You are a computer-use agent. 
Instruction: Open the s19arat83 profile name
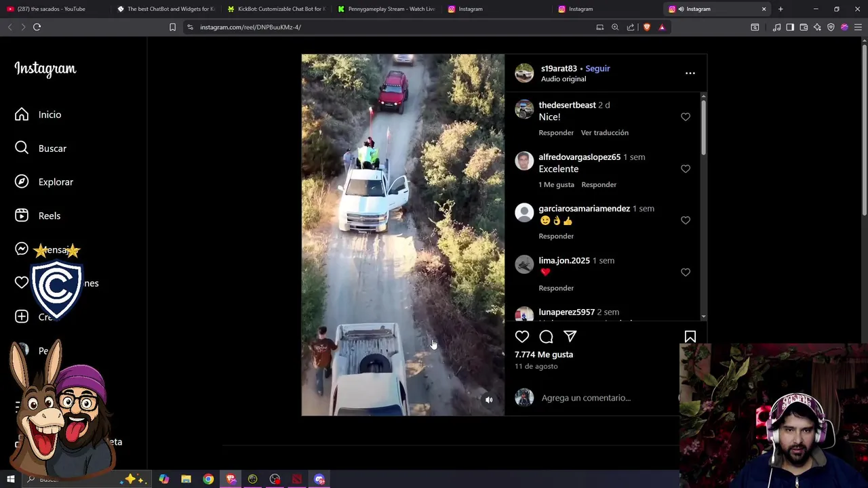(559, 68)
